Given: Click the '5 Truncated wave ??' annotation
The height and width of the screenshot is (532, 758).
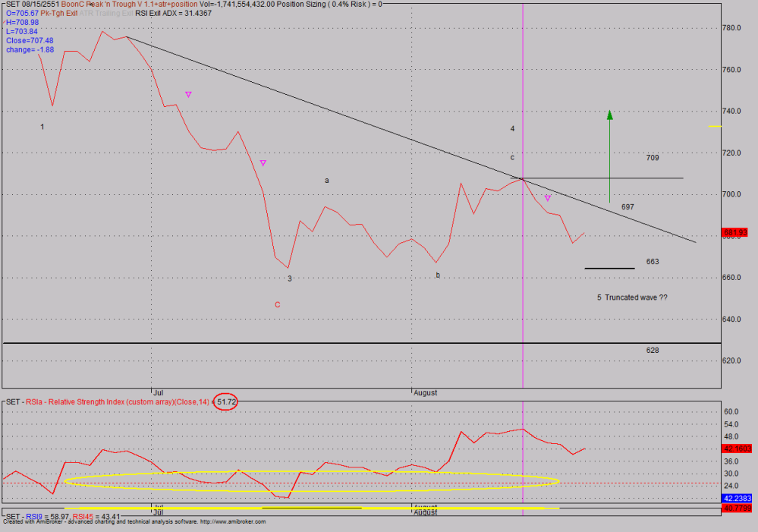Looking at the screenshot, I should (x=632, y=297).
